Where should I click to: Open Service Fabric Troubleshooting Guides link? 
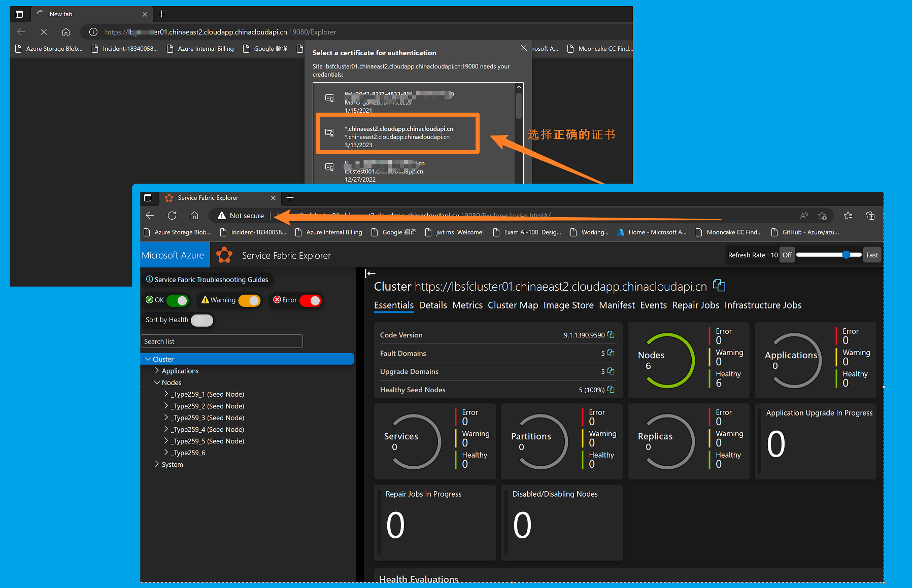[x=207, y=280]
